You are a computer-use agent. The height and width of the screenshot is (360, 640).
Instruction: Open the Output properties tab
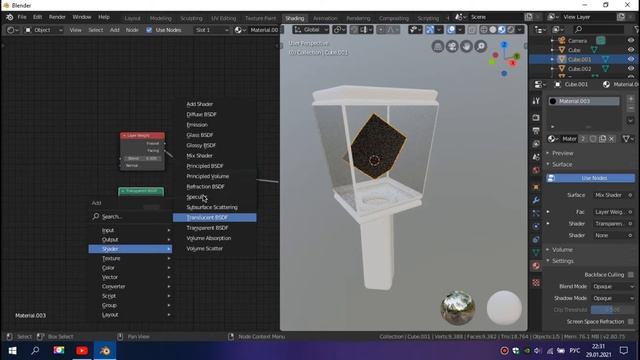click(x=536, y=131)
